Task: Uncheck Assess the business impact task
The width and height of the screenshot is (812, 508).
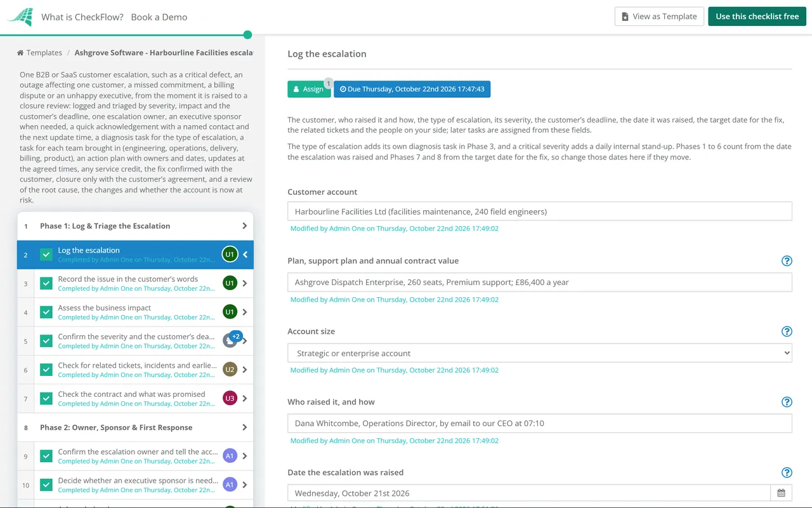Action: click(46, 312)
